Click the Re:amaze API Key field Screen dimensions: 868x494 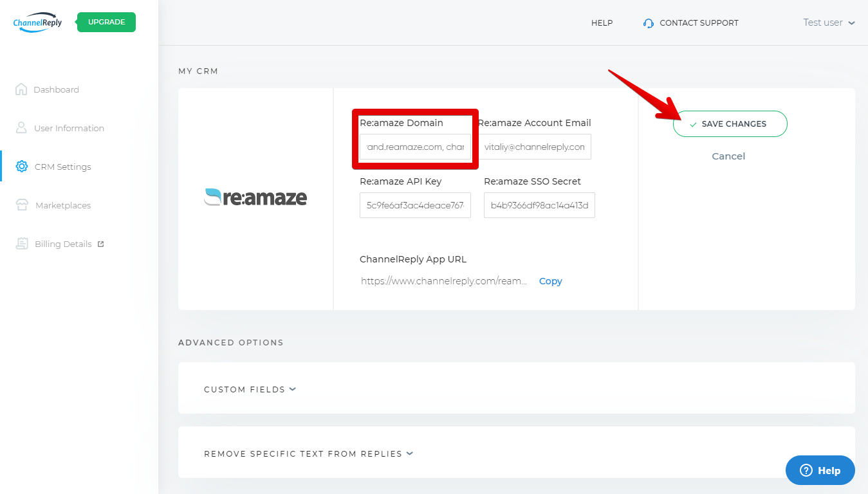point(415,205)
